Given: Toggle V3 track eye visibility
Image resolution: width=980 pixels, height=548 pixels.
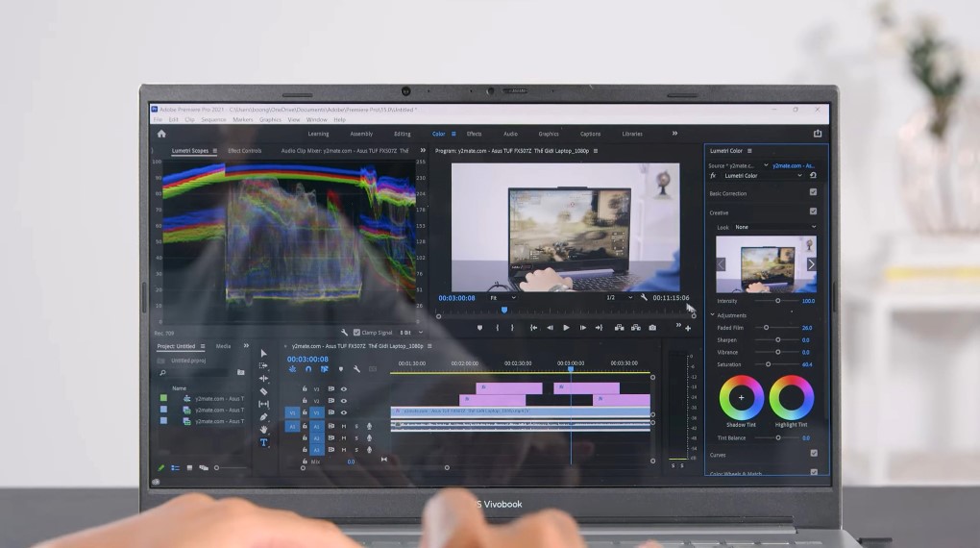Looking at the screenshot, I should click(343, 389).
